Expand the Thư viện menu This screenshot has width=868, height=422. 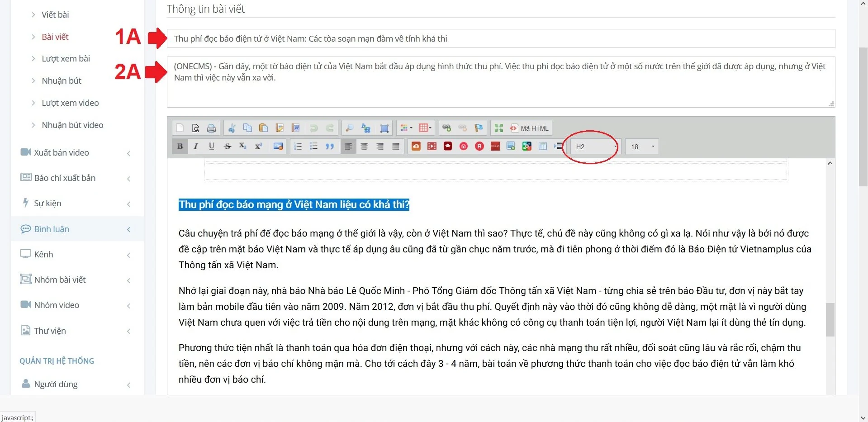[77, 331]
